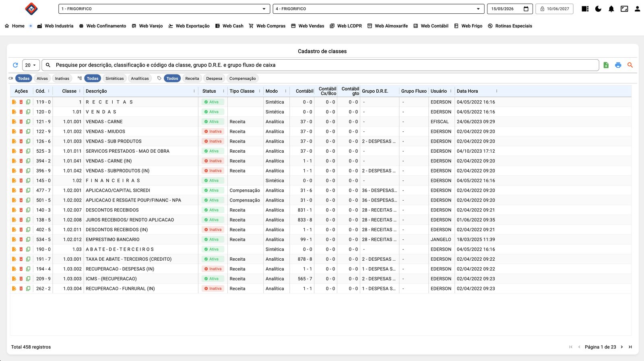Duplicate row 140 - 3 DESCONTOS RECEBIDOS
Screen dimensions: 644x361
(x=28, y=210)
